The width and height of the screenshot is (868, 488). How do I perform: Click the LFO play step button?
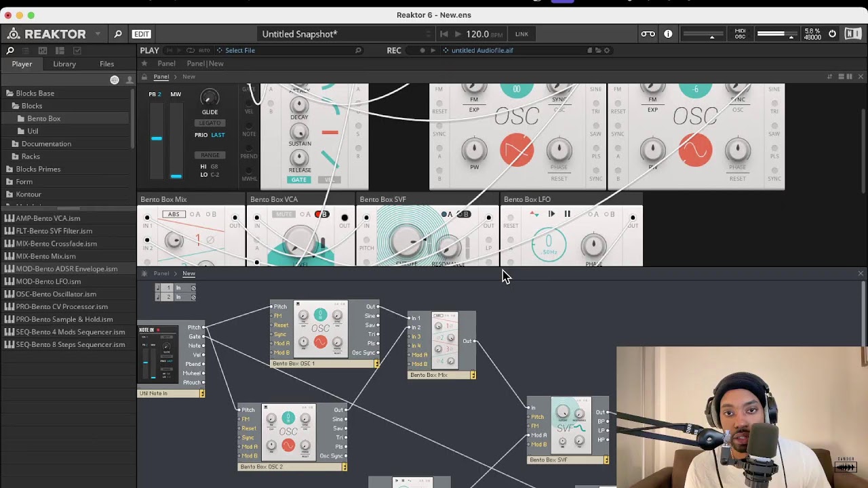551,214
